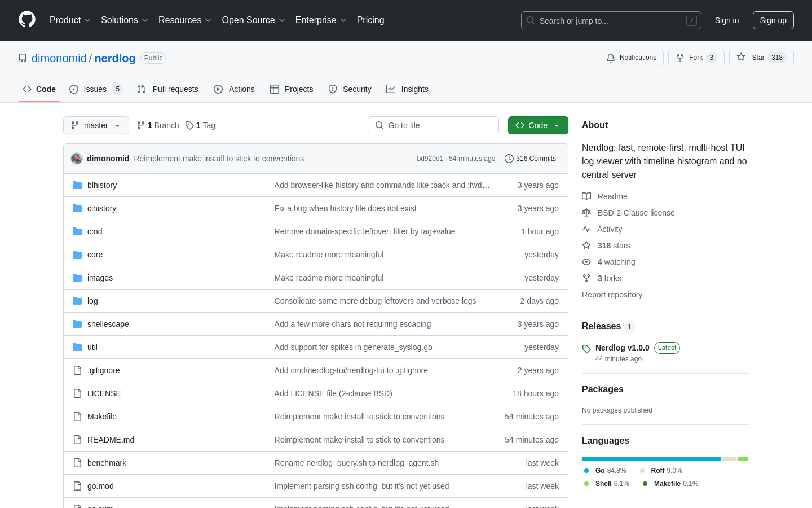Click the images folder icon
Viewport: 812px width, 508px height.
pyautogui.click(x=77, y=278)
